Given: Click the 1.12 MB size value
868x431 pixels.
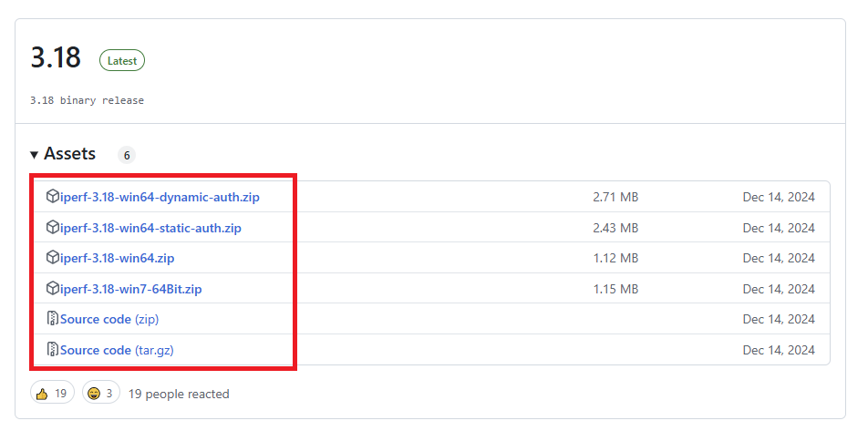Looking at the screenshot, I should click(615, 259).
